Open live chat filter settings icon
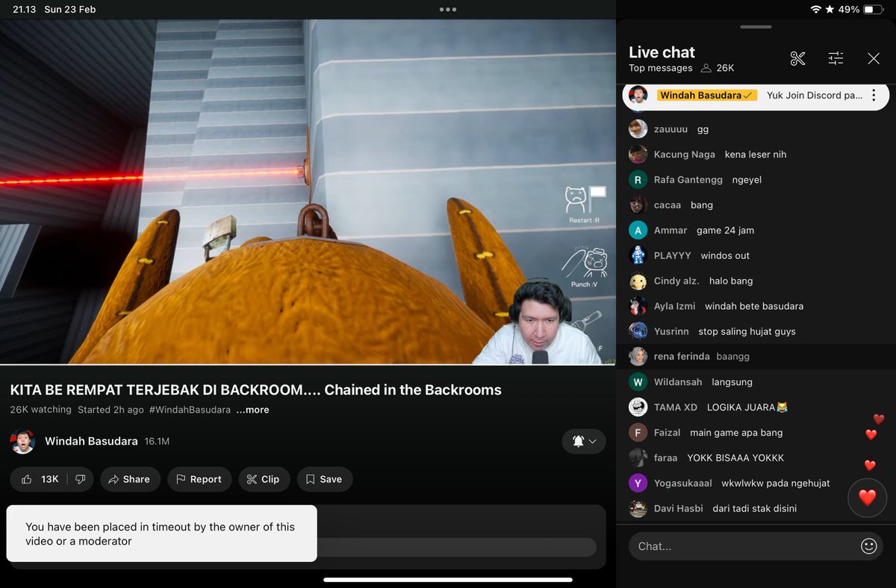The height and width of the screenshot is (588, 896). pyautogui.click(x=836, y=58)
